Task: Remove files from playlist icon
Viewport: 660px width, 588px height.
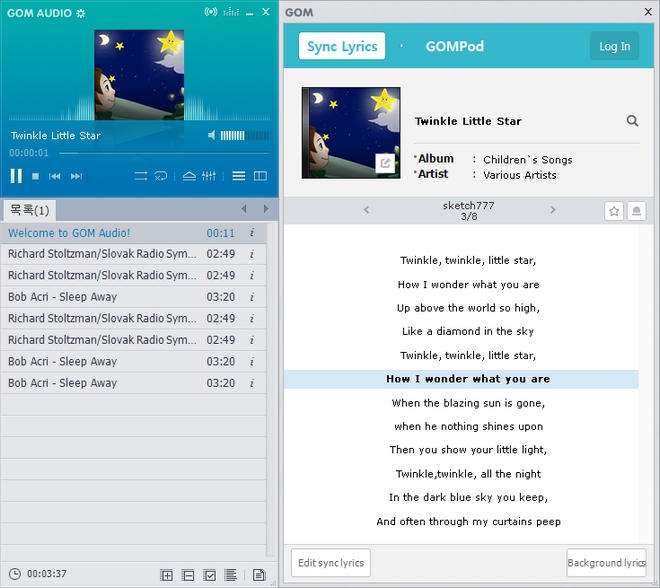Action: (188, 575)
